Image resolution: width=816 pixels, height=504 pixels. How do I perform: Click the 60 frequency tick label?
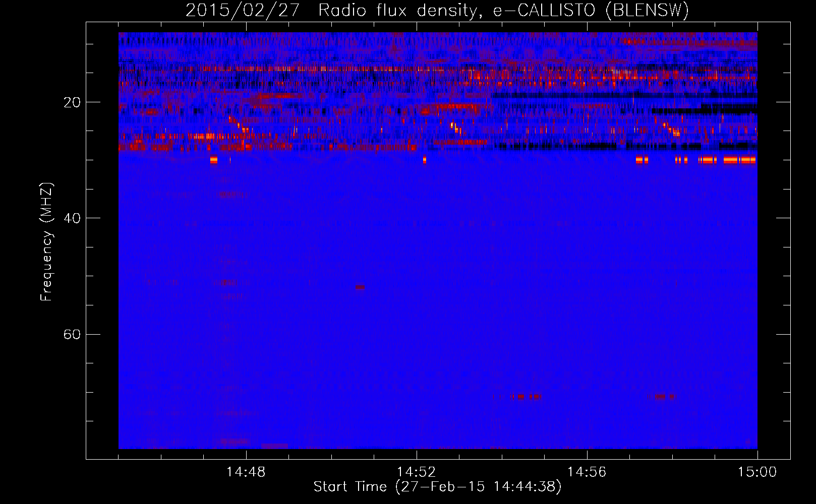[x=72, y=335]
